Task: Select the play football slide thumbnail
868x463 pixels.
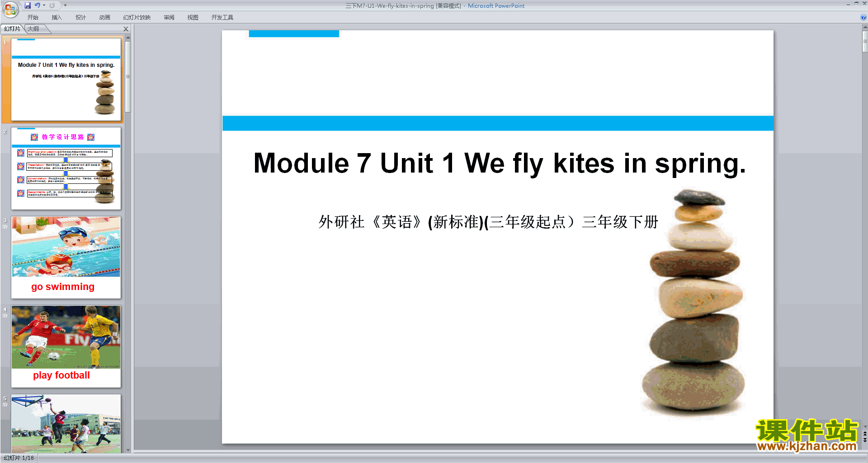Action: [66, 346]
